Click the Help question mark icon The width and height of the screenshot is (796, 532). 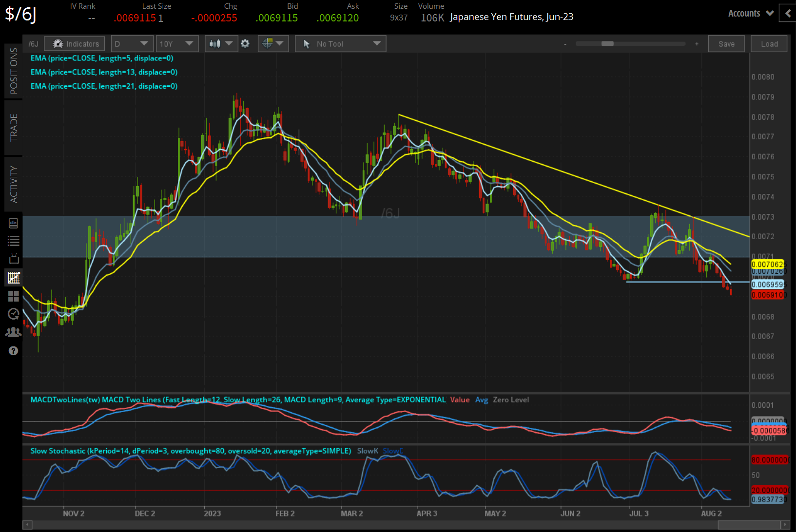coord(13,350)
